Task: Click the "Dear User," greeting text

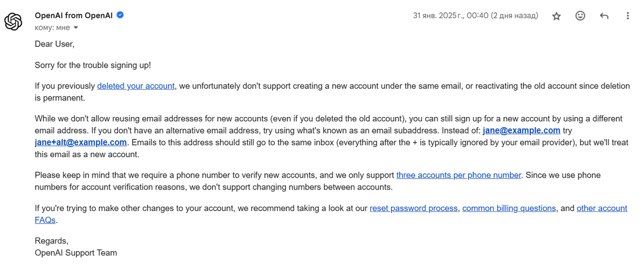Action: pos(54,44)
